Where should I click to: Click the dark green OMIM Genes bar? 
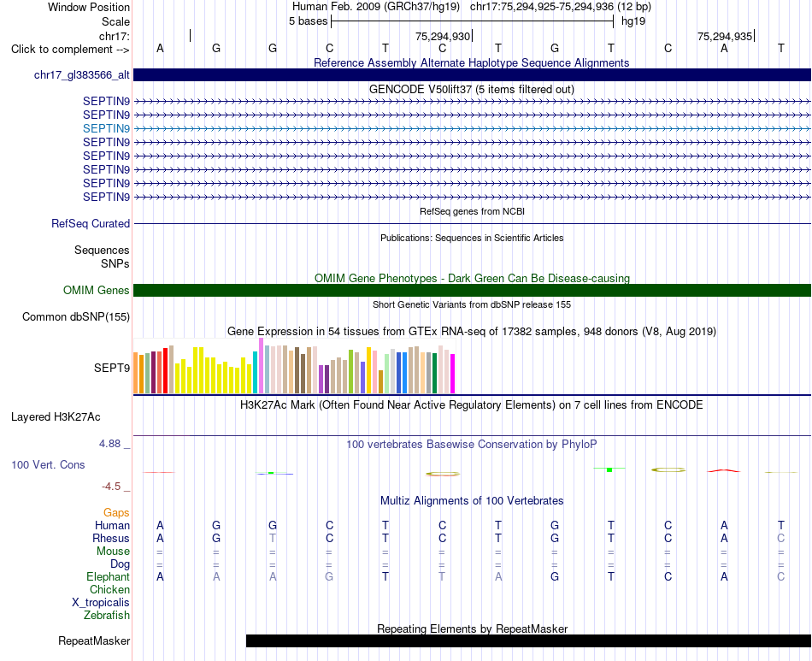[x=472, y=290]
